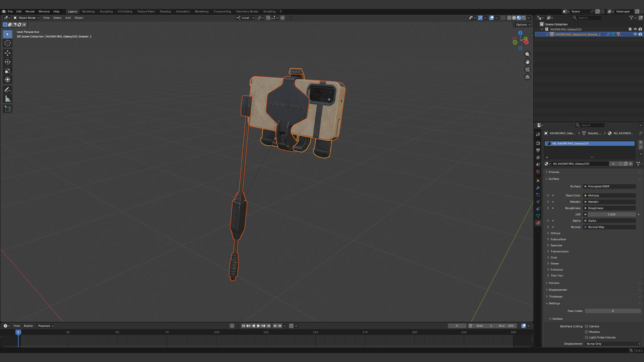644x362 pixels.
Task: Click the zoom magnifier icon in the viewport
Action: point(527,54)
